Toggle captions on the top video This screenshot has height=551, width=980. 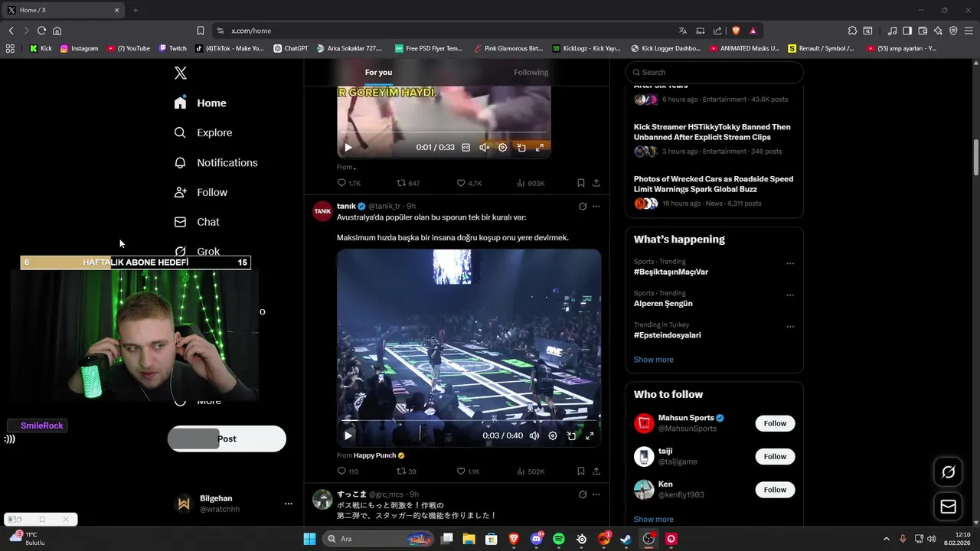[465, 147]
